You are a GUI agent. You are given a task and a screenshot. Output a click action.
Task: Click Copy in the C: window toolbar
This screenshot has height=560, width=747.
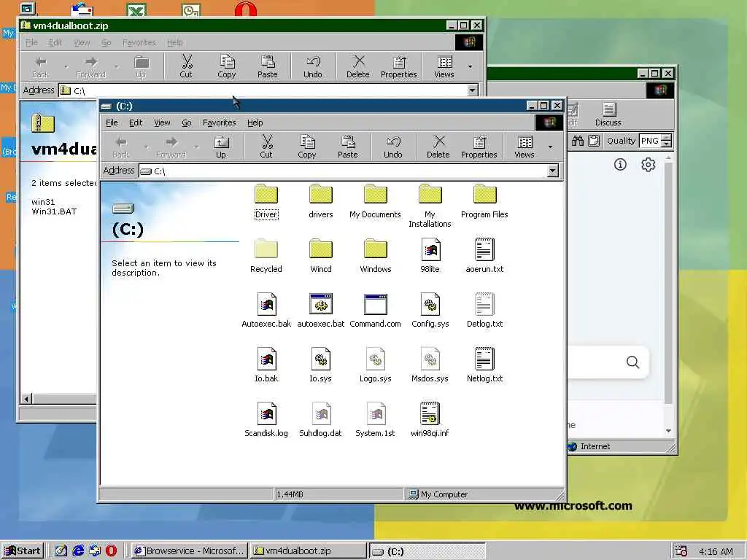[x=307, y=147]
